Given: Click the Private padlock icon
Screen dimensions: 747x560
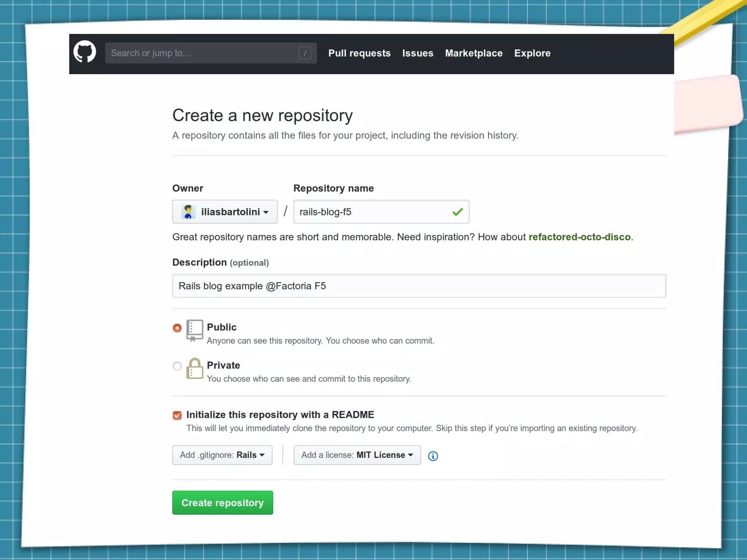Looking at the screenshot, I should 194,369.
